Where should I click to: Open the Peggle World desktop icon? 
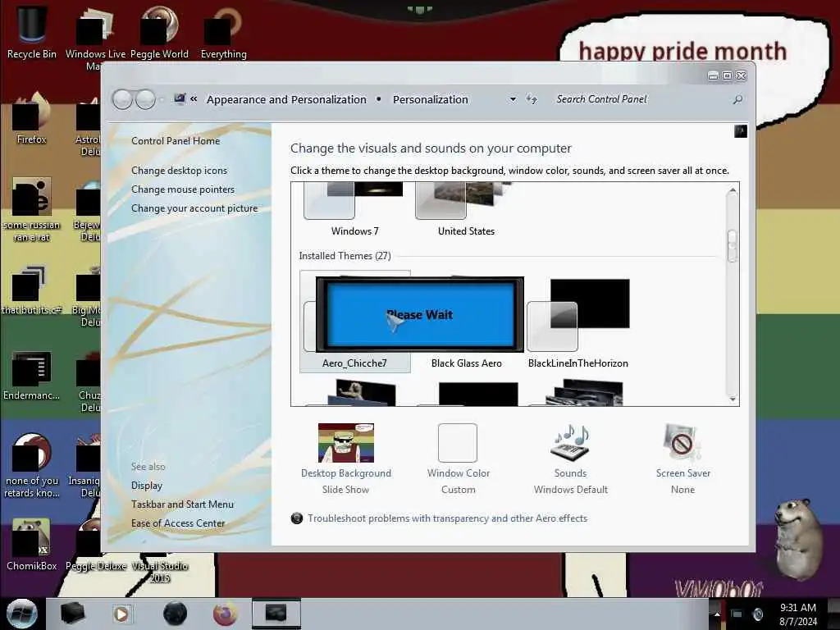tap(159, 32)
